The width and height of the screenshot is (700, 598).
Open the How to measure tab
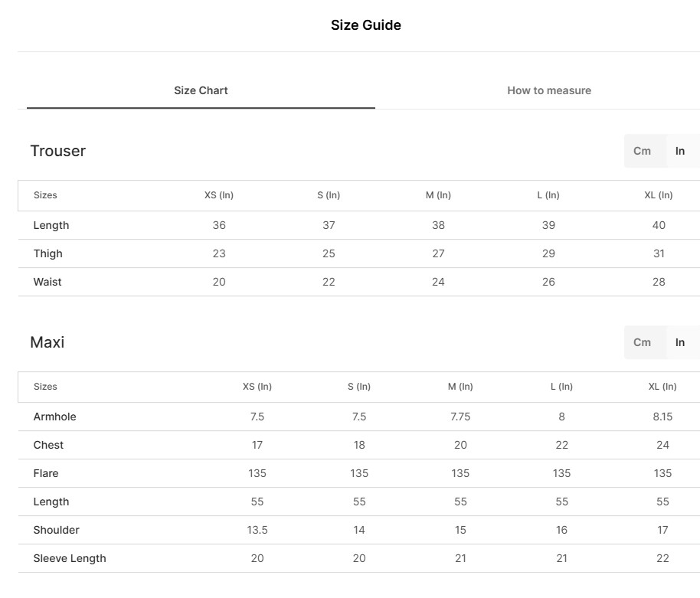[x=548, y=90]
